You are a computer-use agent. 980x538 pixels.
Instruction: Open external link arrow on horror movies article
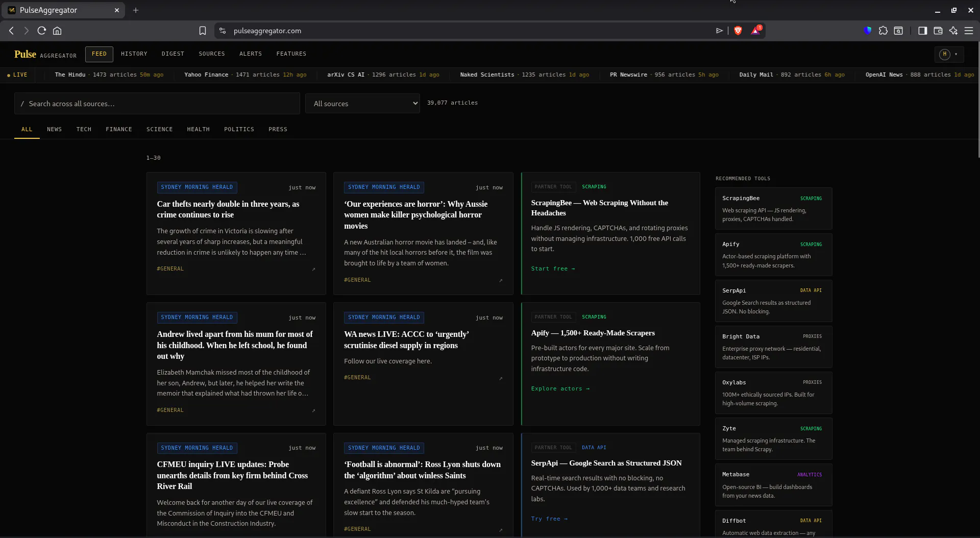coord(501,280)
